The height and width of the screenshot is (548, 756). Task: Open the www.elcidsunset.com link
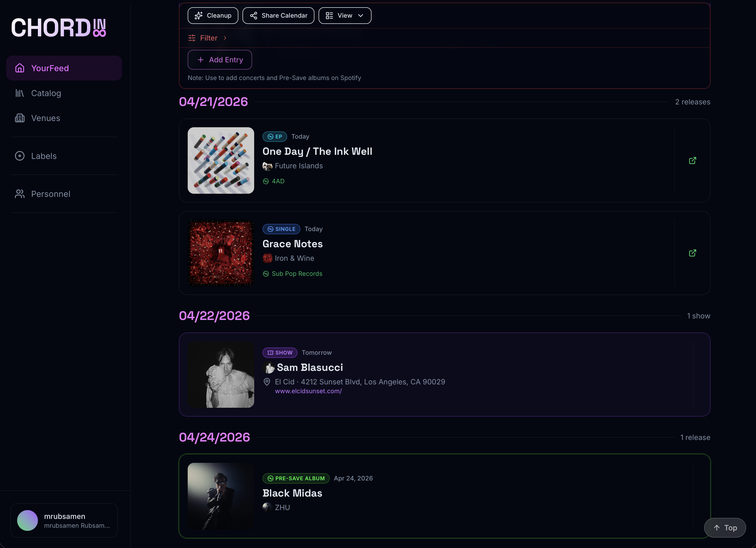click(308, 391)
